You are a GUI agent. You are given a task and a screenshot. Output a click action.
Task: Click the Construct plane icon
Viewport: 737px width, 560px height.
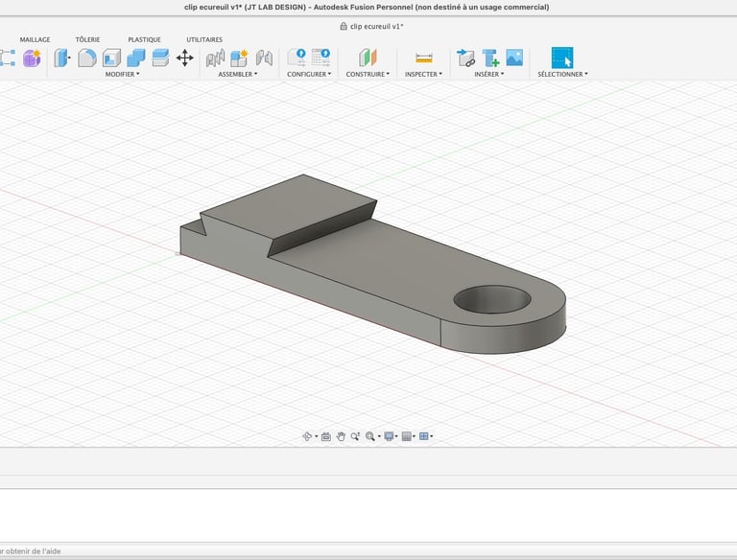pos(368,58)
